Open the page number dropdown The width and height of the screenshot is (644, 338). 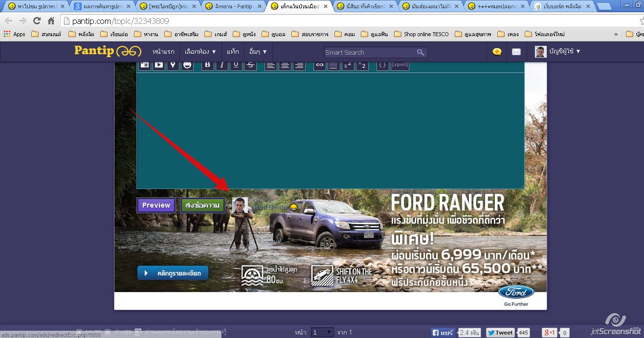(x=322, y=332)
